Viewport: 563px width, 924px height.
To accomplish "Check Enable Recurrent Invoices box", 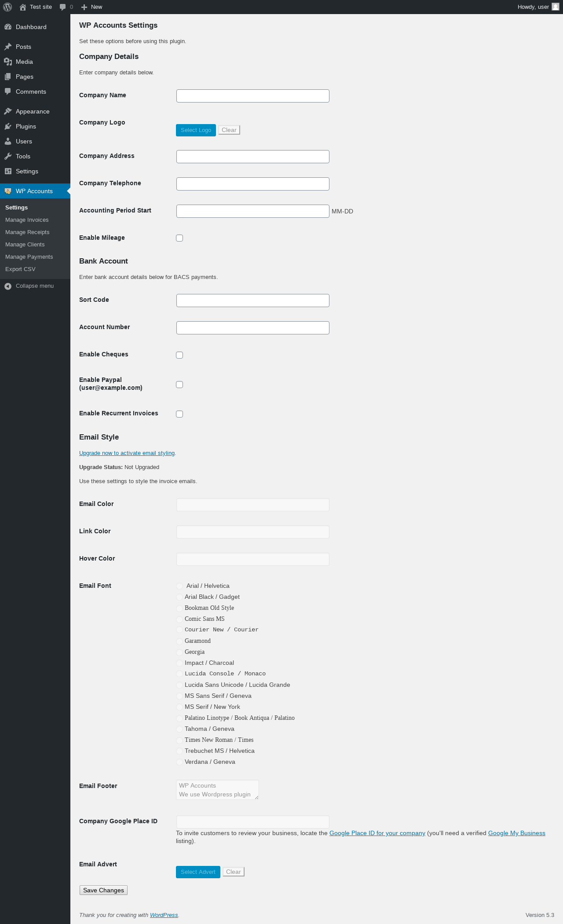I will point(179,414).
